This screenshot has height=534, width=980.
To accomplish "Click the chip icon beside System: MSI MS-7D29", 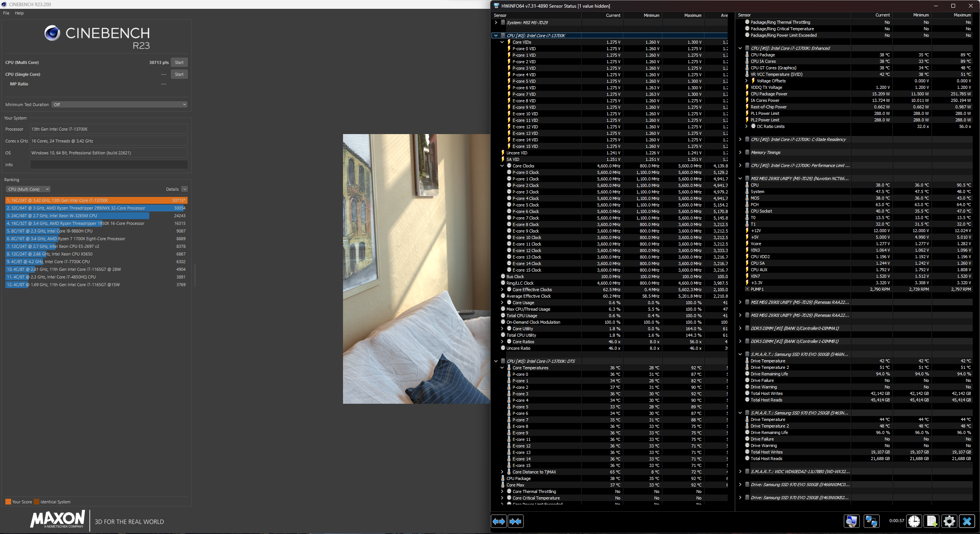I will point(503,23).
